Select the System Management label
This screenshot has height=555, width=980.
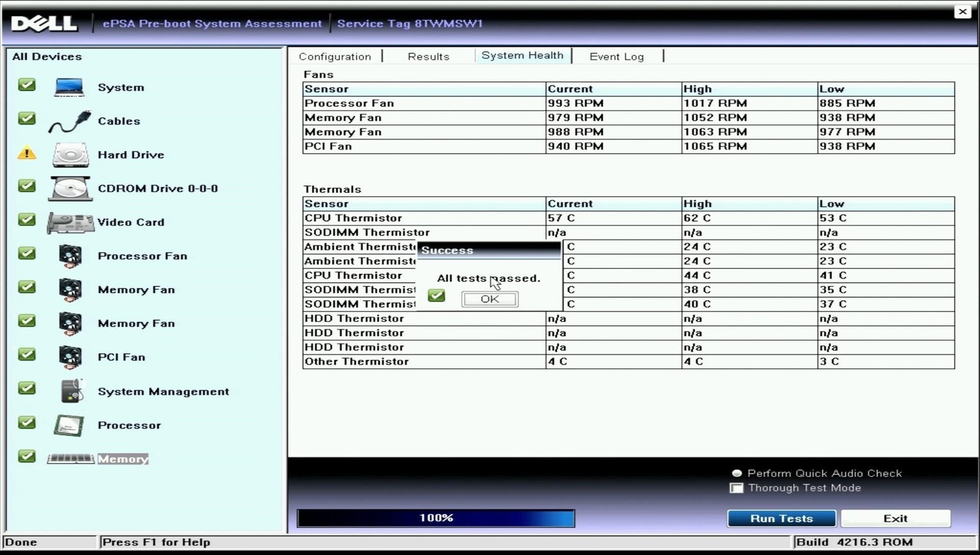[x=164, y=391]
